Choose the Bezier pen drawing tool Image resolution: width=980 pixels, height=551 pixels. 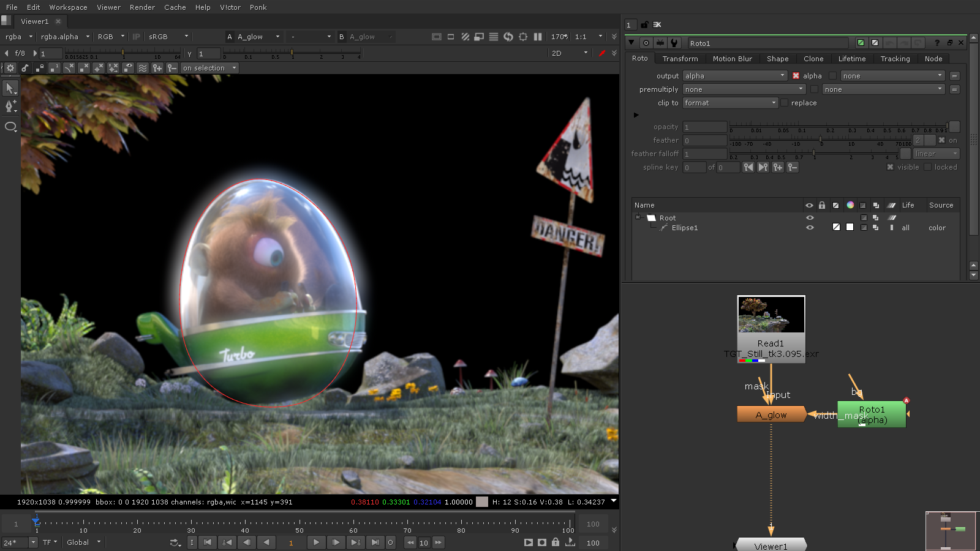pyautogui.click(x=10, y=107)
